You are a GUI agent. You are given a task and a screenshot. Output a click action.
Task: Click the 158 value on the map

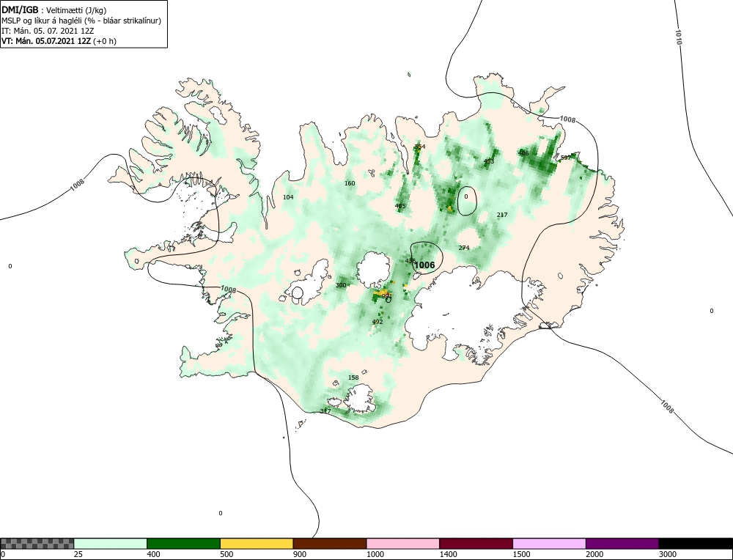[x=353, y=377]
